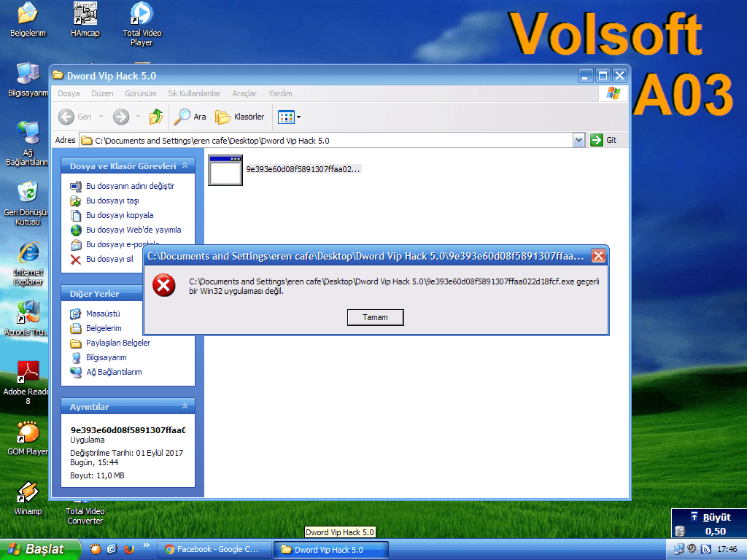Open Adobe Reader 8 desktop icon

coord(27,382)
